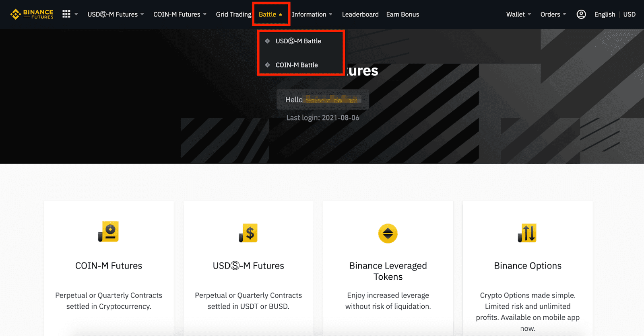Open the Leaderboard page

[x=360, y=14]
